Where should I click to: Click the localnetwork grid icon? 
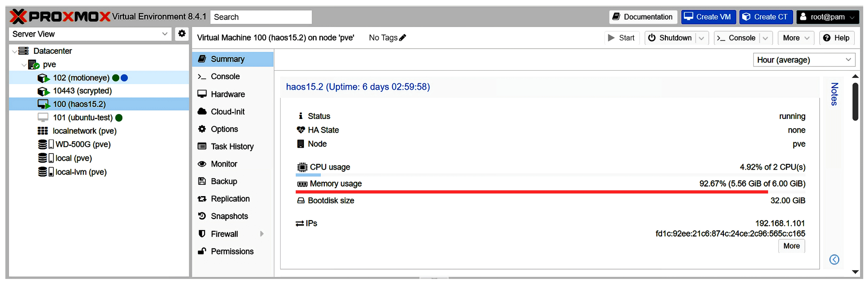(x=43, y=131)
